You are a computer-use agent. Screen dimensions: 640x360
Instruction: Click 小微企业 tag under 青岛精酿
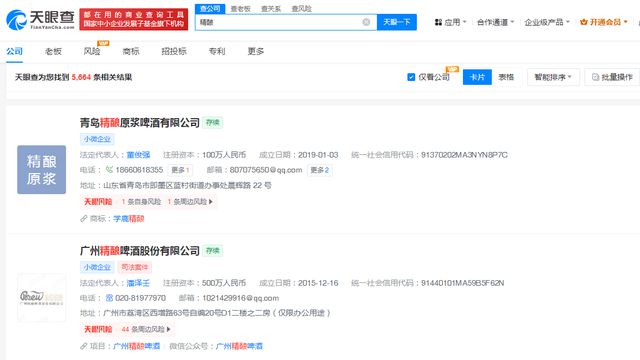click(97, 139)
